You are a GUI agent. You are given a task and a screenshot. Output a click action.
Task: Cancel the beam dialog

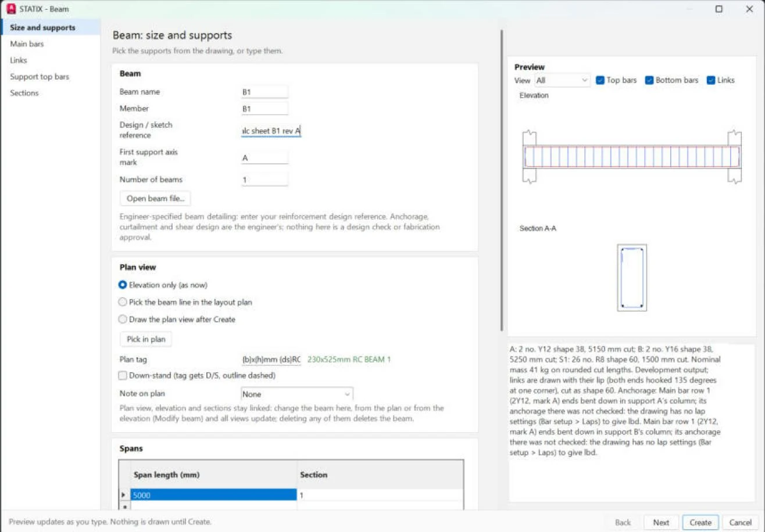[x=740, y=522]
